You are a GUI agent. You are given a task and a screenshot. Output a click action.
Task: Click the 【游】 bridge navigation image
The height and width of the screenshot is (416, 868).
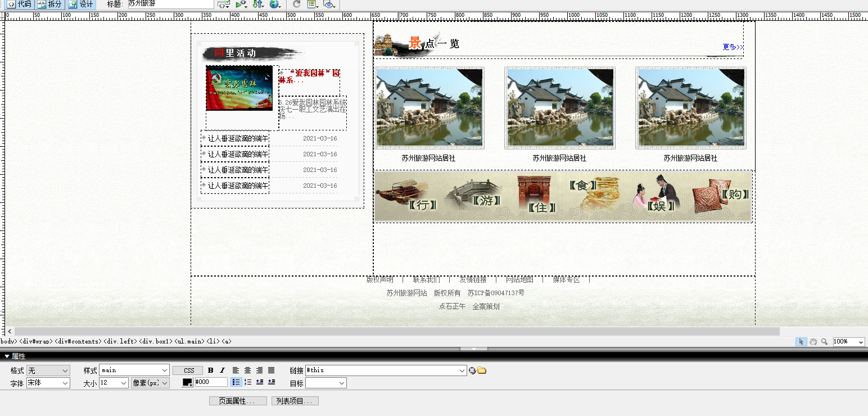[x=473, y=195]
